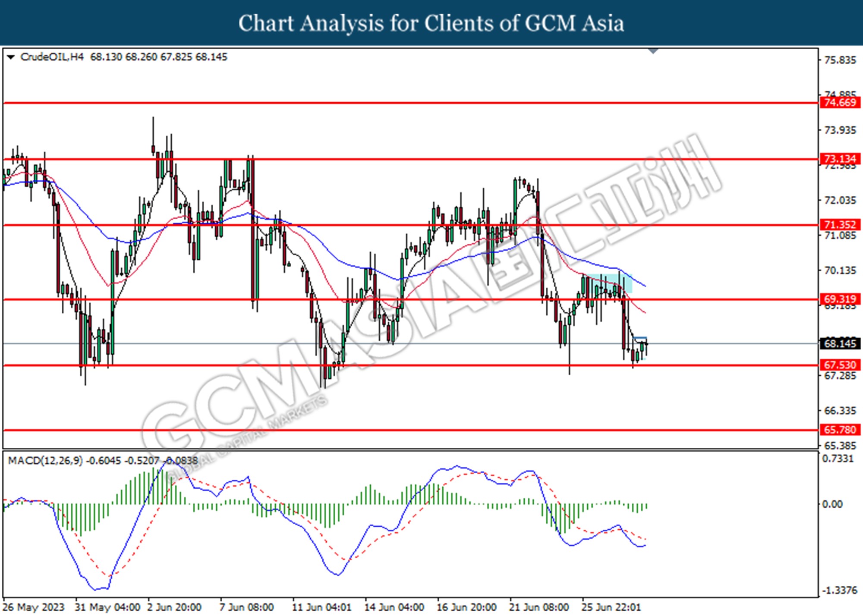Click the current price tag 68.145
Screen dimensions: 863x616
pos(840,343)
